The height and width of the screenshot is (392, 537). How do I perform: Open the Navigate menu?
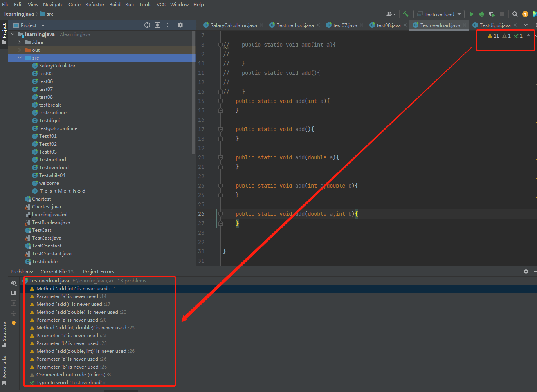[x=53, y=5]
